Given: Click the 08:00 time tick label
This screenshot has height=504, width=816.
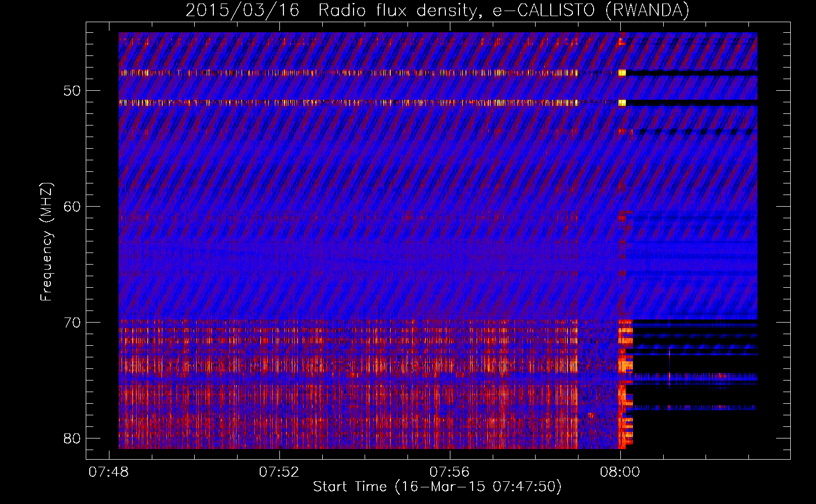Looking at the screenshot, I should tap(620, 472).
